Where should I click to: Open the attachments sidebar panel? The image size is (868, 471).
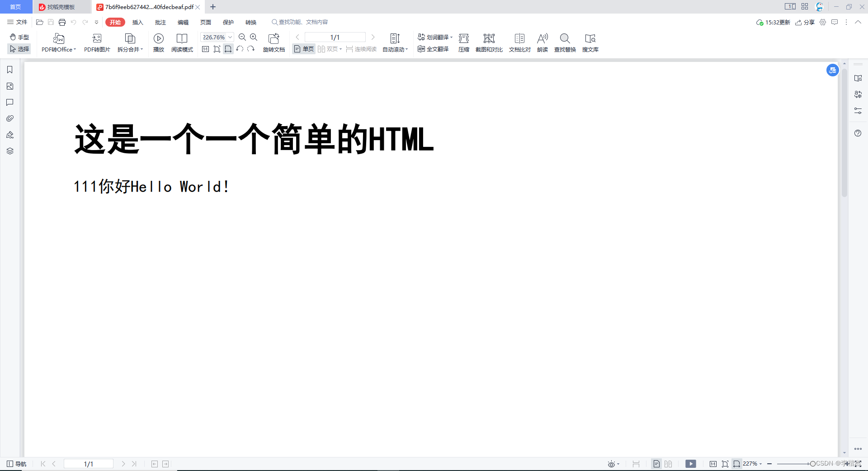click(x=10, y=118)
